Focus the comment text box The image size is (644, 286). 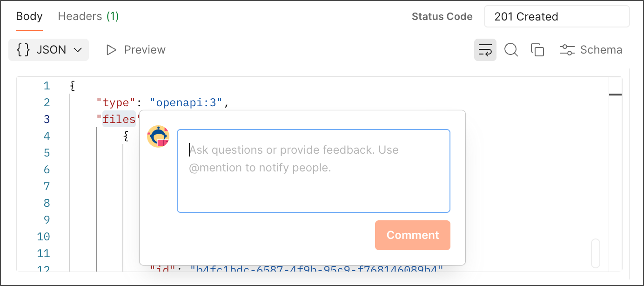coord(313,170)
